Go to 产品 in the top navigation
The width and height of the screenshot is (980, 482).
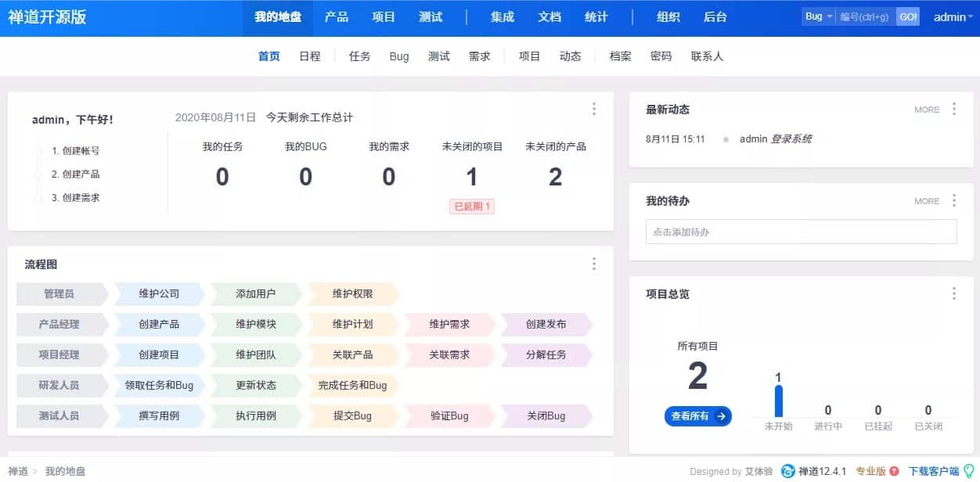[x=337, y=17]
